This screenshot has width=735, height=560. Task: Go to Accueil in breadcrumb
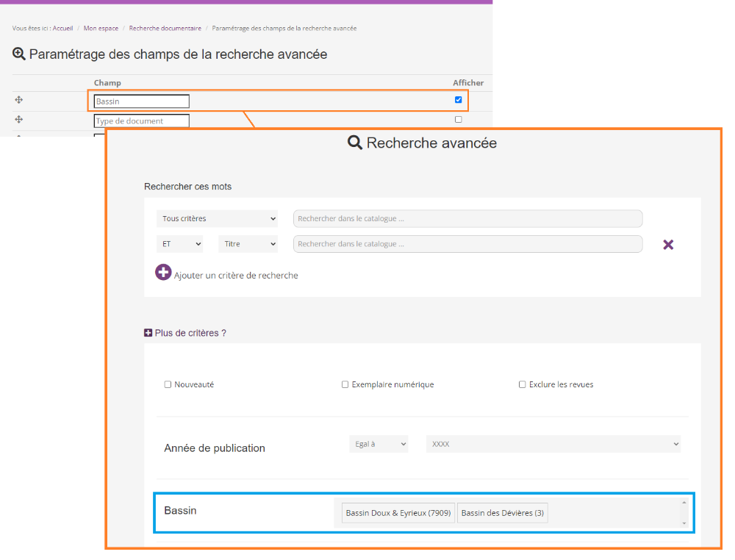pyautogui.click(x=62, y=28)
